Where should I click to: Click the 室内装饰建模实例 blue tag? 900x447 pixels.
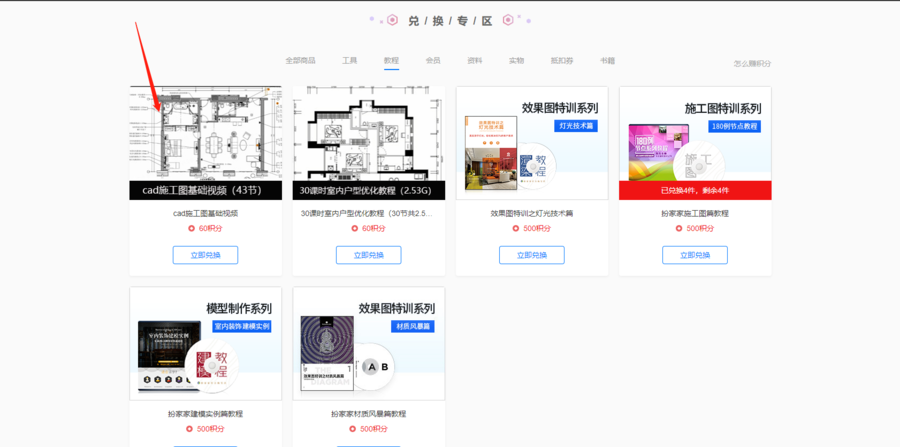pos(242,326)
